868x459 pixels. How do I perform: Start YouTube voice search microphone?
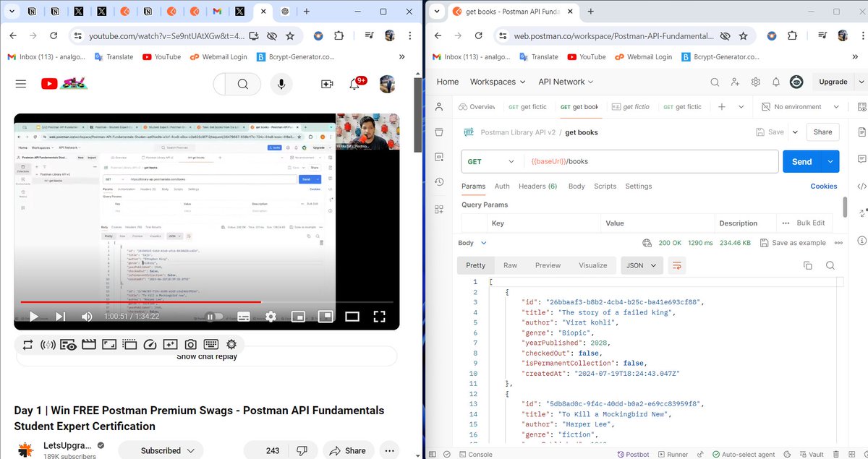point(281,85)
